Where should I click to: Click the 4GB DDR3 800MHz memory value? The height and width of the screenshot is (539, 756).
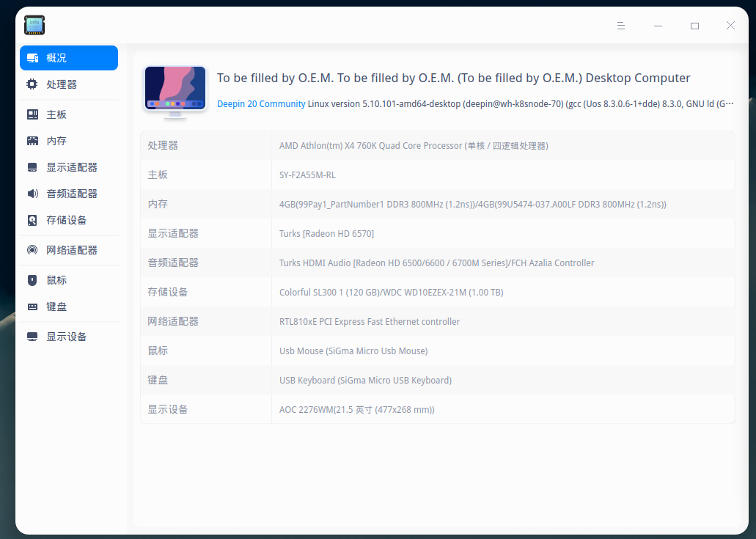pyautogui.click(x=472, y=205)
